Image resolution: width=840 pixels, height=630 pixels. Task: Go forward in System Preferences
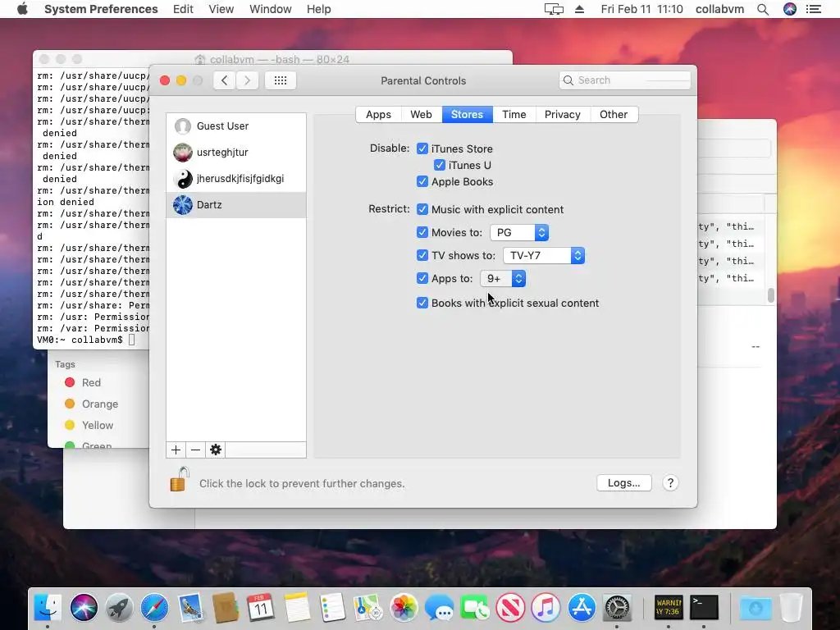247,80
